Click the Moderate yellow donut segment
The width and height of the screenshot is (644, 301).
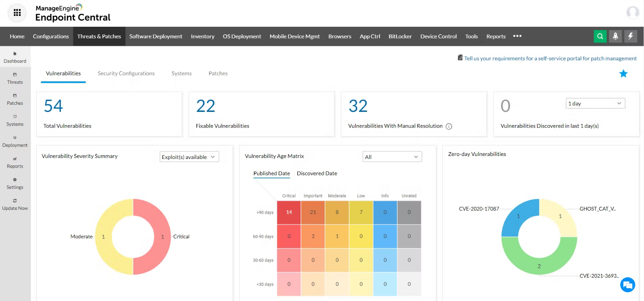point(103,237)
